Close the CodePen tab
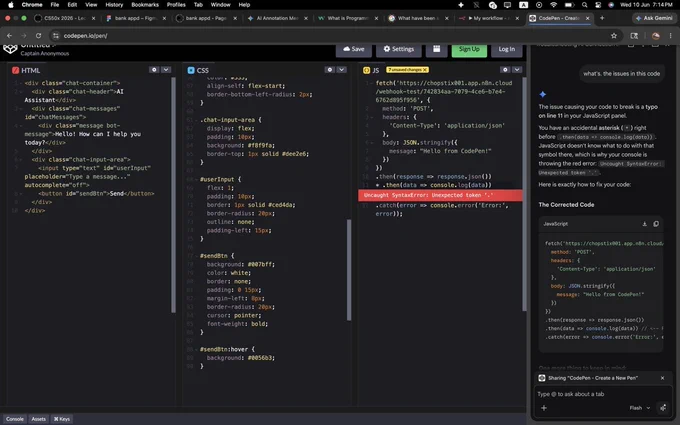This screenshot has width=680, height=425. point(588,18)
